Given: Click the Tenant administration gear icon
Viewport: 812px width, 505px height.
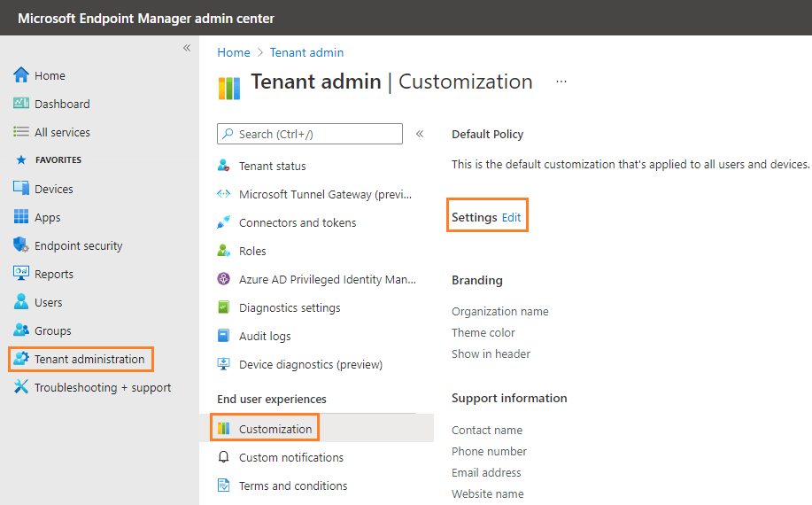Looking at the screenshot, I should 20,359.
